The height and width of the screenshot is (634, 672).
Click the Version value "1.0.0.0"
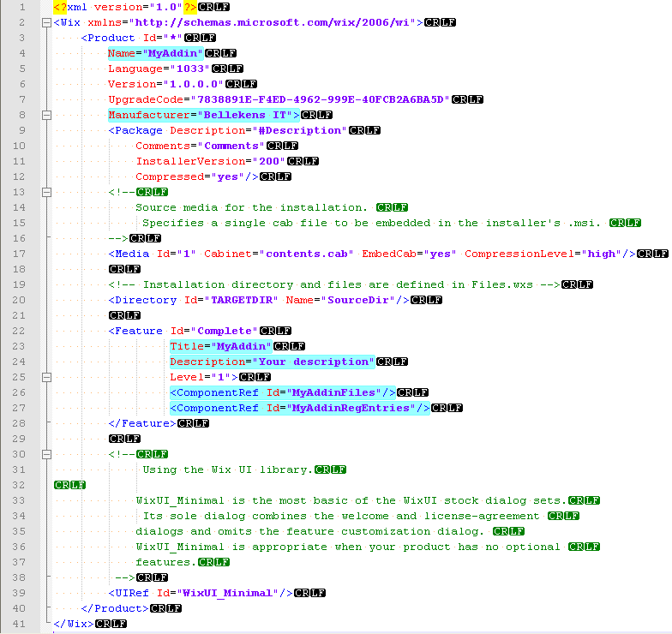click(194, 84)
